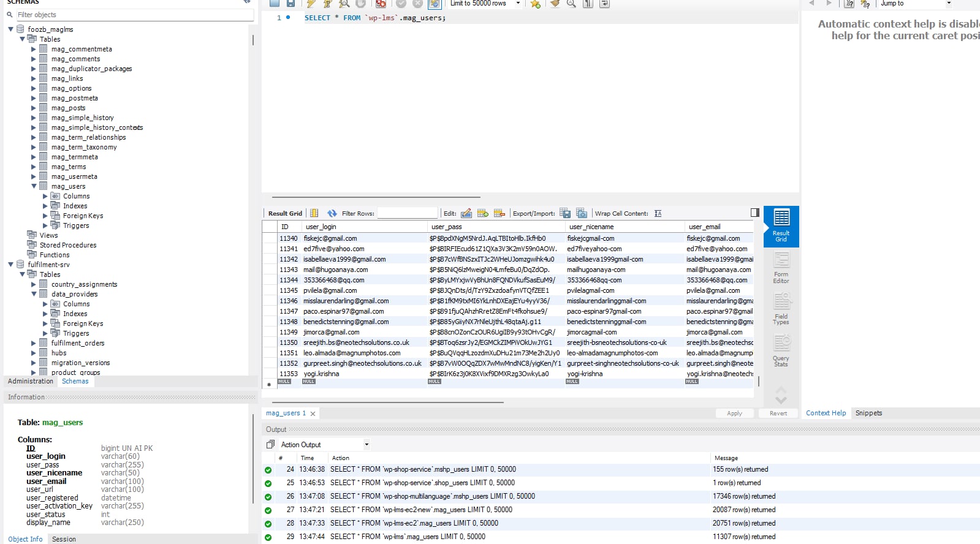Click the Apply button
980x544 pixels.
[734, 414]
